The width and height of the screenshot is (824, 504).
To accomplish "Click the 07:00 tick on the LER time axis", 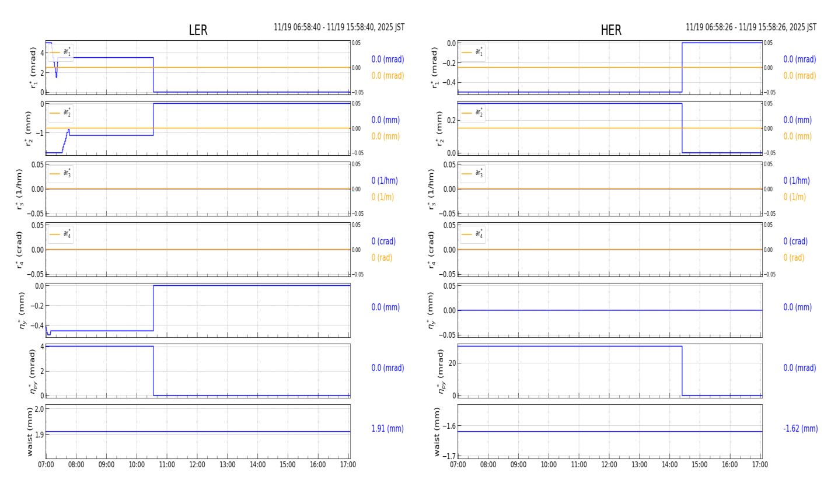I will [x=46, y=465].
